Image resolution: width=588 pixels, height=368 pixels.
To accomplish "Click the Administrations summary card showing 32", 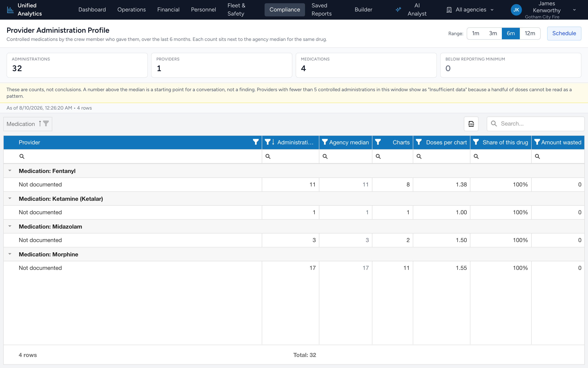I will (77, 65).
